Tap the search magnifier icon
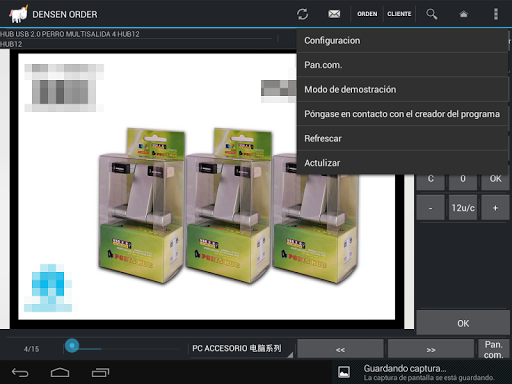Image resolution: width=512 pixels, height=384 pixels. (x=431, y=14)
